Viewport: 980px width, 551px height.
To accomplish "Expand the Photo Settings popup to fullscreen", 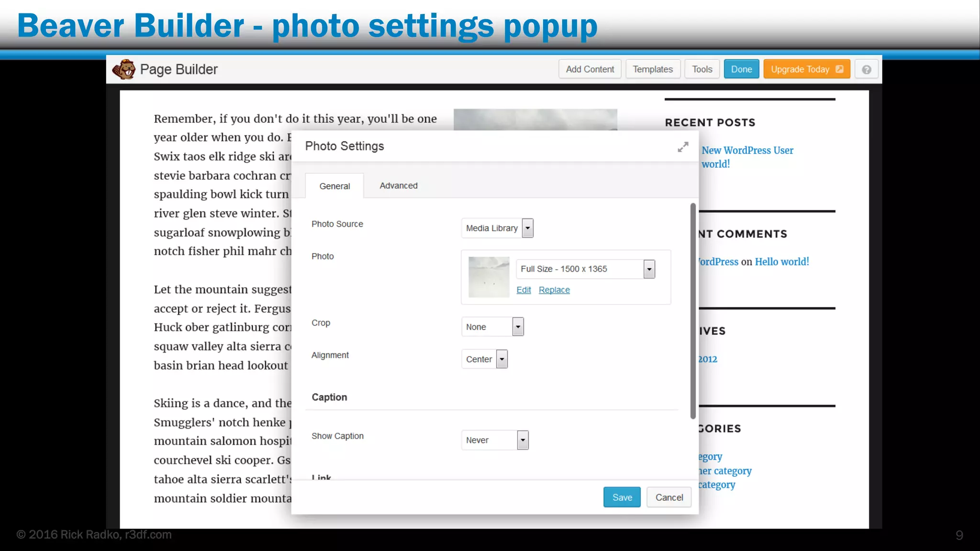I will [683, 147].
